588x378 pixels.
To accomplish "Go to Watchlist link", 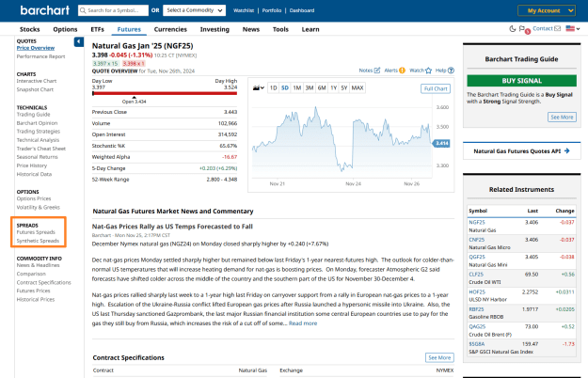I will tap(244, 10).
